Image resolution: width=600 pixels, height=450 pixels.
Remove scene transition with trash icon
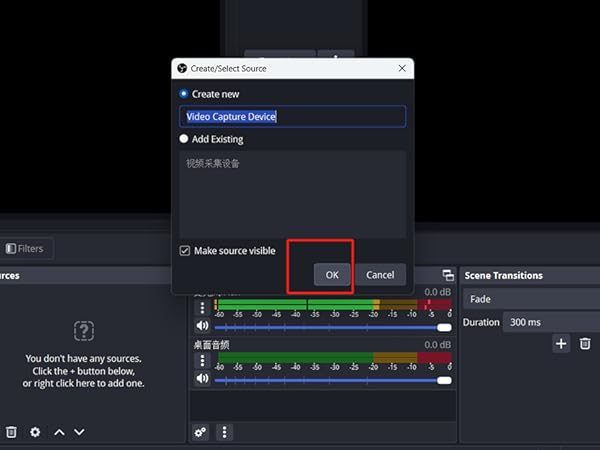coord(585,343)
